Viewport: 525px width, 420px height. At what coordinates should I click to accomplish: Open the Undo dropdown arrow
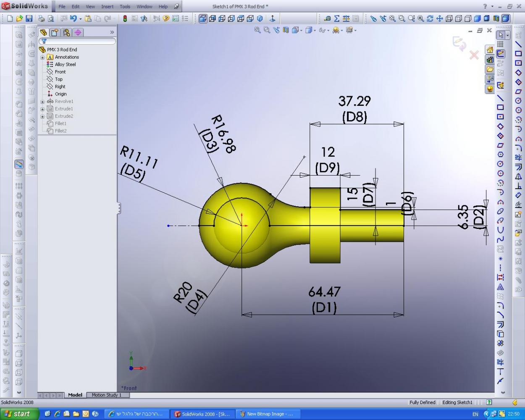click(x=80, y=19)
